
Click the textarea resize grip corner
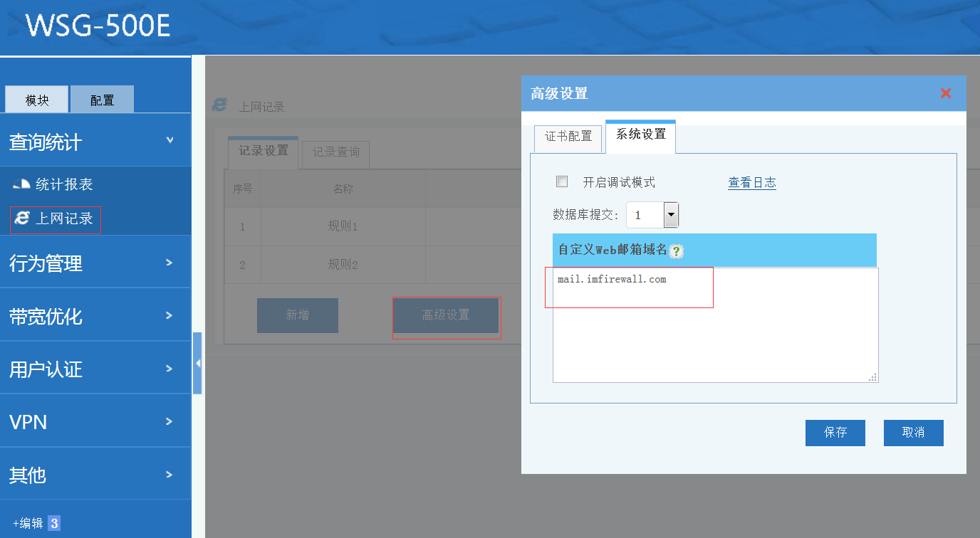(x=872, y=377)
